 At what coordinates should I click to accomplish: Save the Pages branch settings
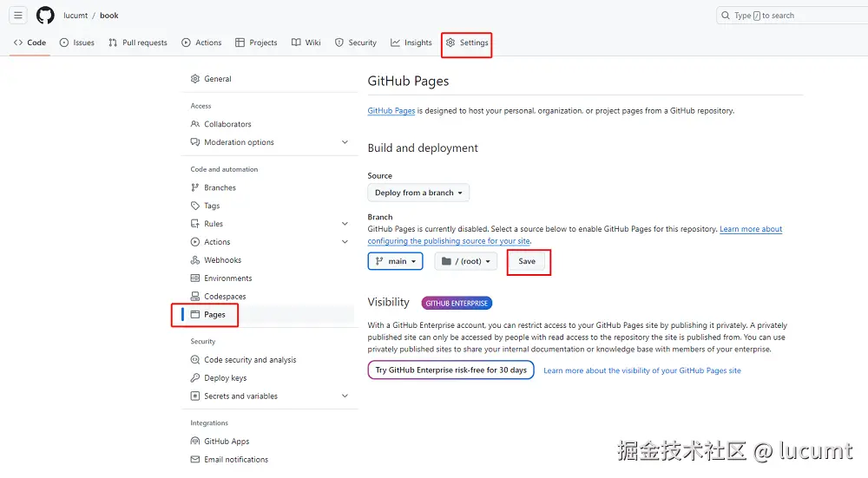(x=527, y=261)
